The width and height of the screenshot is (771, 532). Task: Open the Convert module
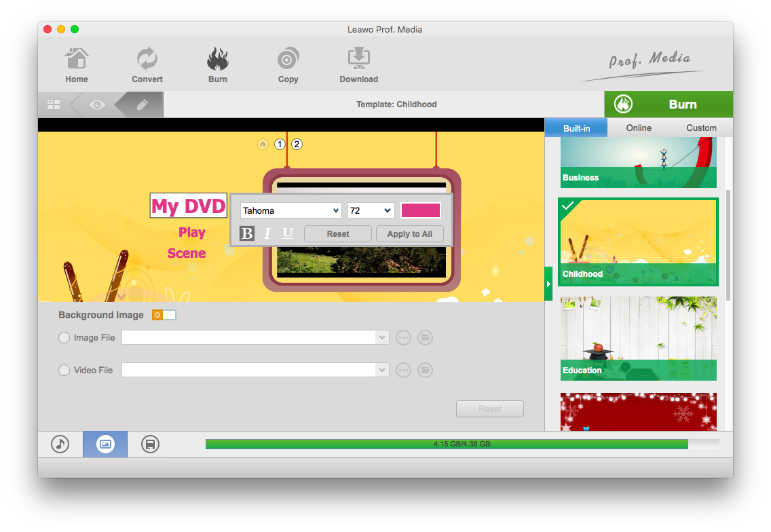[x=147, y=65]
